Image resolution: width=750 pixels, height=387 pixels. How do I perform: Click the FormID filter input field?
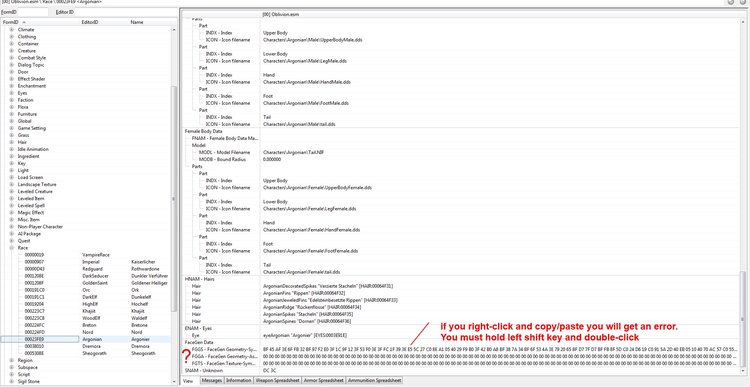tap(31, 12)
